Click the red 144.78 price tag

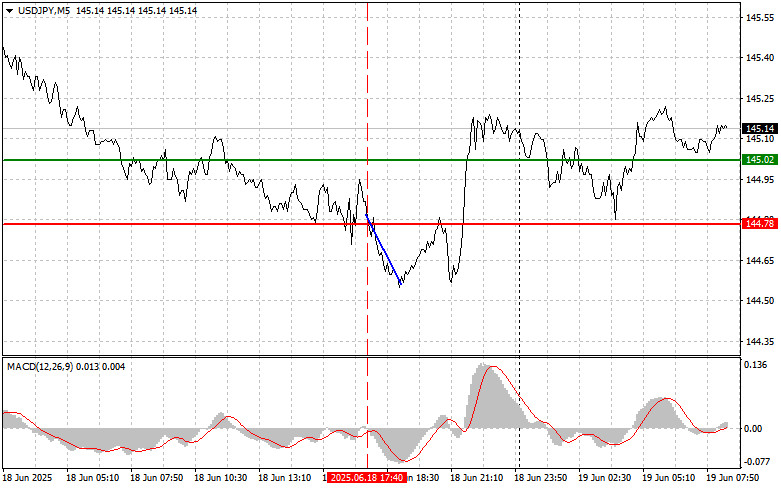click(x=759, y=224)
